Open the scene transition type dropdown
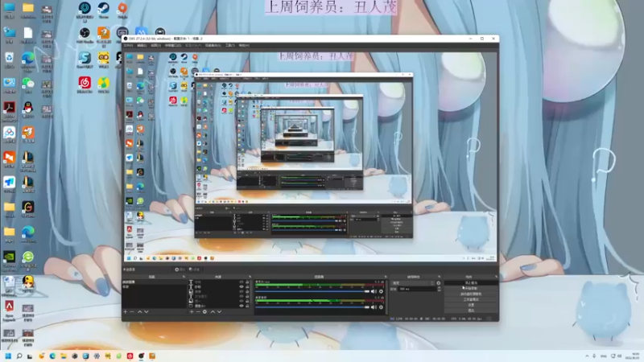The width and height of the screenshot is (644, 362). click(413, 283)
